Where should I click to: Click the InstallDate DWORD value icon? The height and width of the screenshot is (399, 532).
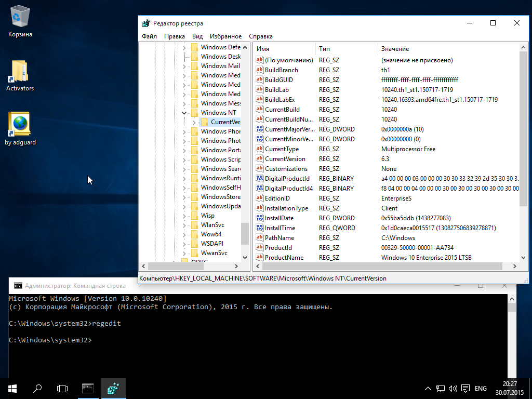pos(260,218)
